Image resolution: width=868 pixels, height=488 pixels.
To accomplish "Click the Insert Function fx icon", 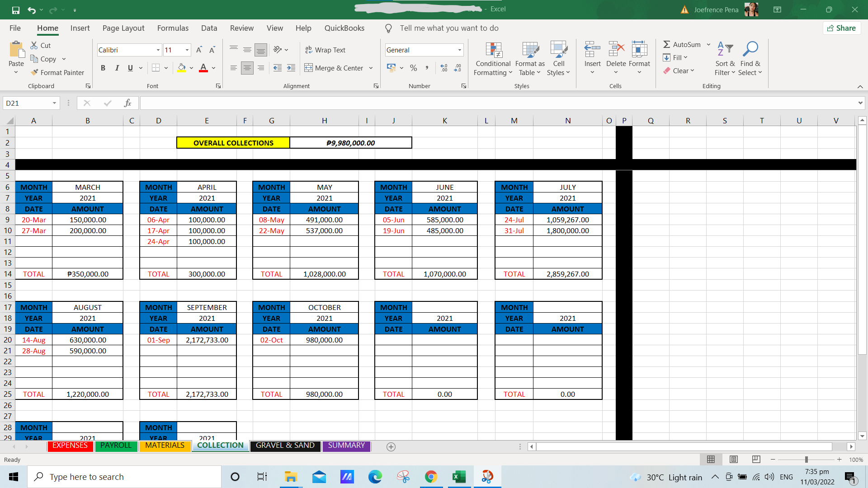I will 127,103.
